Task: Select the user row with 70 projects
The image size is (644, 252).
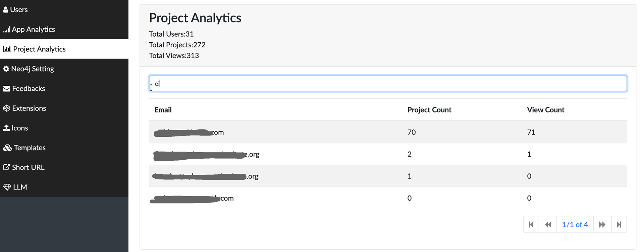Action: tap(302, 132)
